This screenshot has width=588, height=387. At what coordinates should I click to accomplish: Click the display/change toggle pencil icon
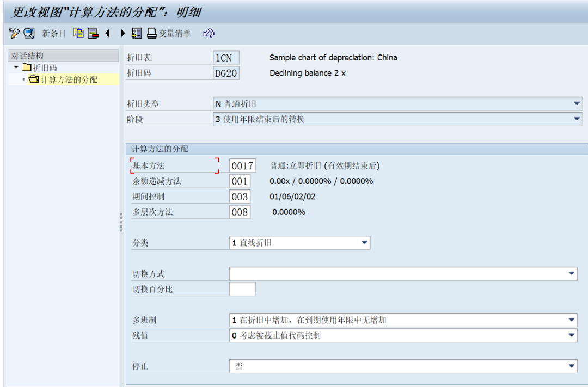[15, 33]
